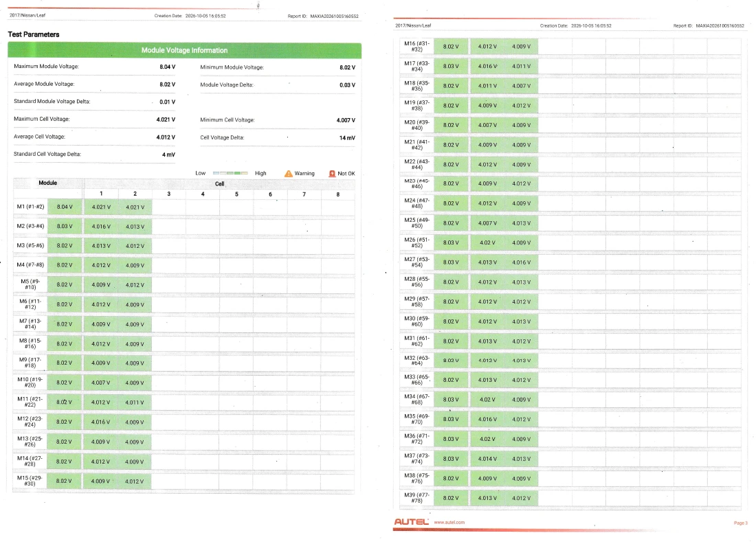Image resolution: width=756 pixels, height=544 pixels.
Task: Select M26 cell 1 value 4.02 V
Action: pyautogui.click(x=487, y=243)
